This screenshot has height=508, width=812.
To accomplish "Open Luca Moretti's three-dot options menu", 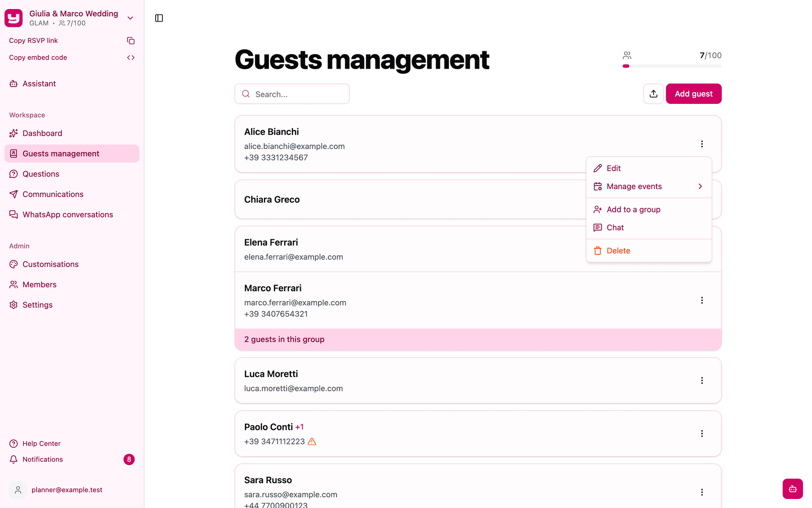I will coord(702,380).
